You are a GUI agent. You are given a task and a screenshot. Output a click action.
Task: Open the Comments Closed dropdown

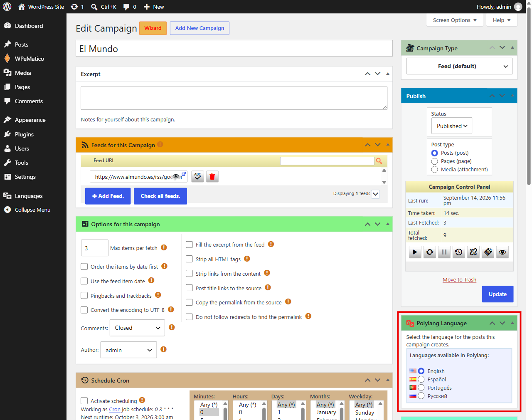[137, 328]
